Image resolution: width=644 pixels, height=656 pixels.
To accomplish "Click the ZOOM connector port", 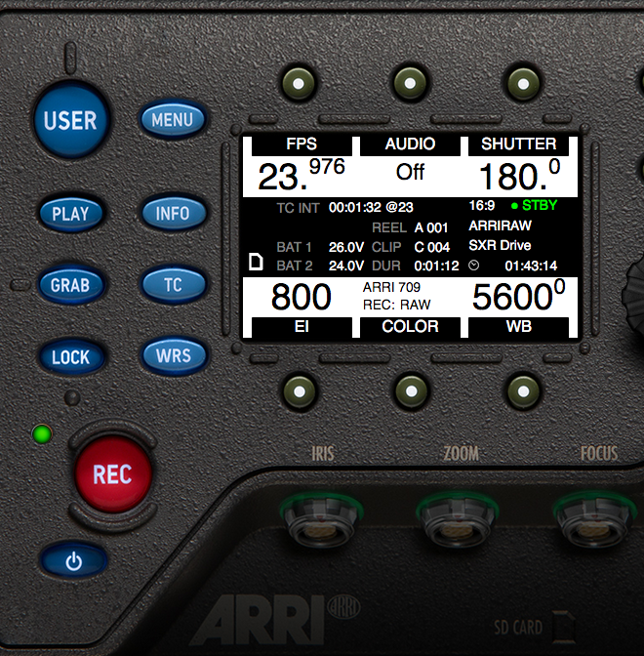I will pos(457,520).
